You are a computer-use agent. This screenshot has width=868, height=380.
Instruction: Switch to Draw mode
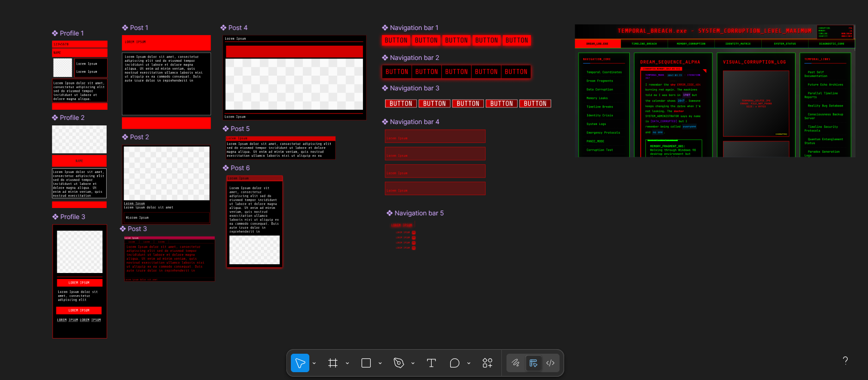click(516, 363)
